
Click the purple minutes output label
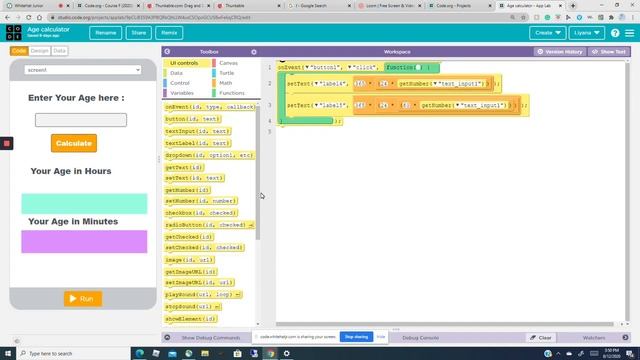(x=84, y=242)
